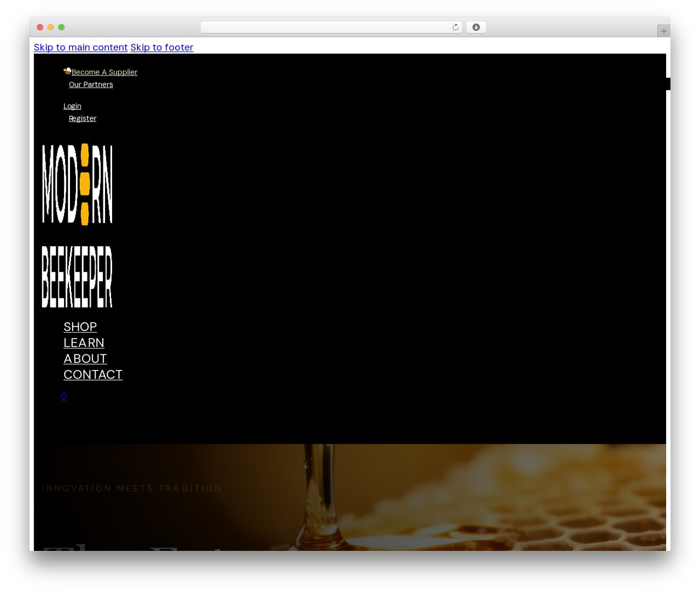Close the window with red button

(40, 27)
